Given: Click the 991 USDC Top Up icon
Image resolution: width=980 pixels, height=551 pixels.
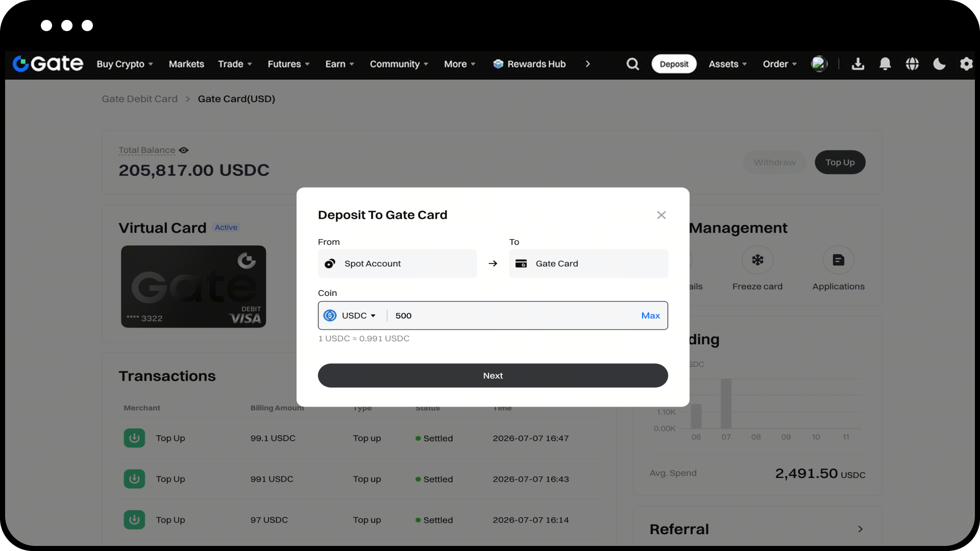Looking at the screenshot, I should coord(134,479).
